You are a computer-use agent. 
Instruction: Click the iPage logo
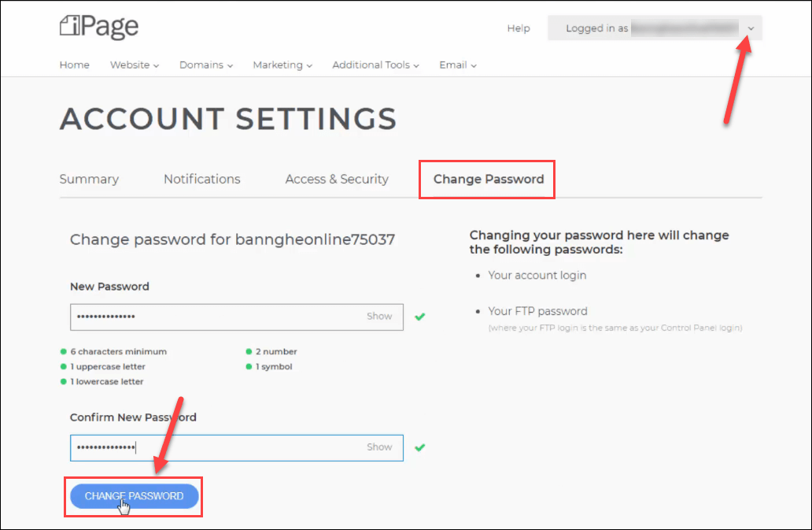99,27
